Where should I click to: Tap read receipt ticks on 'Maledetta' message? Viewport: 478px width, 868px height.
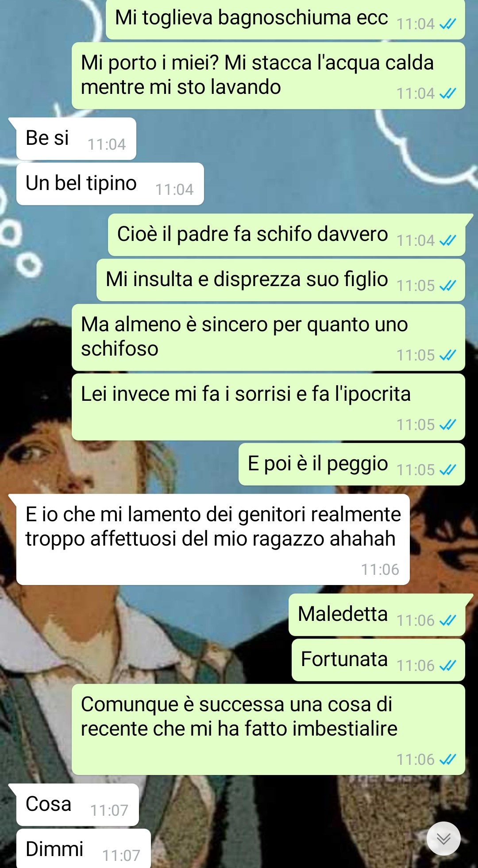click(x=447, y=620)
